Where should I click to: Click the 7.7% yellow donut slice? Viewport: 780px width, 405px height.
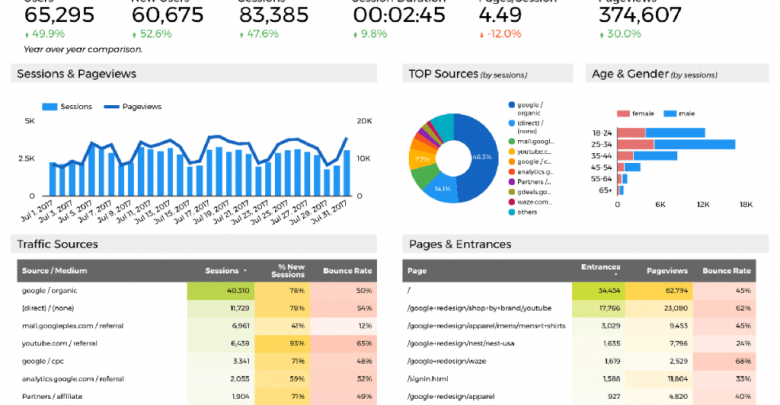420,160
